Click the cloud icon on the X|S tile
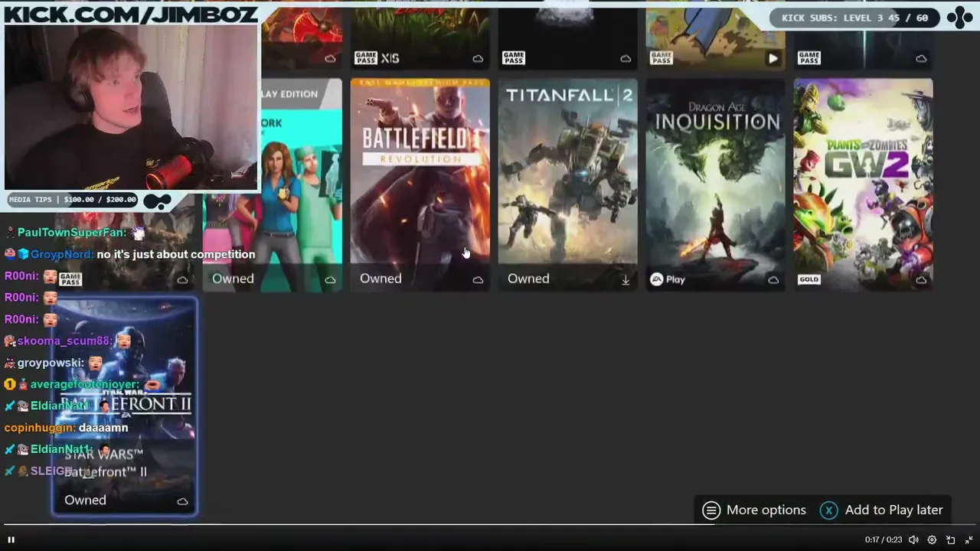The image size is (980, 551). (x=478, y=59)
